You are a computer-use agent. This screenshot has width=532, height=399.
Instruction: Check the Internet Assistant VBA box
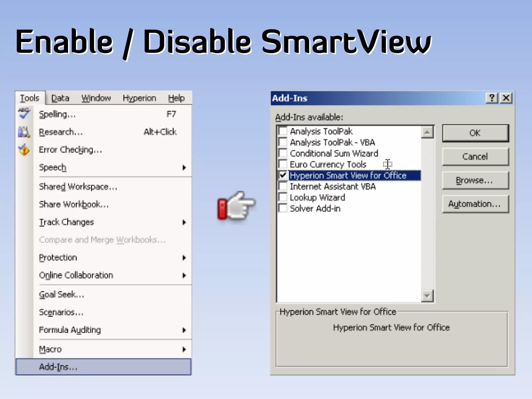point(283,186)
